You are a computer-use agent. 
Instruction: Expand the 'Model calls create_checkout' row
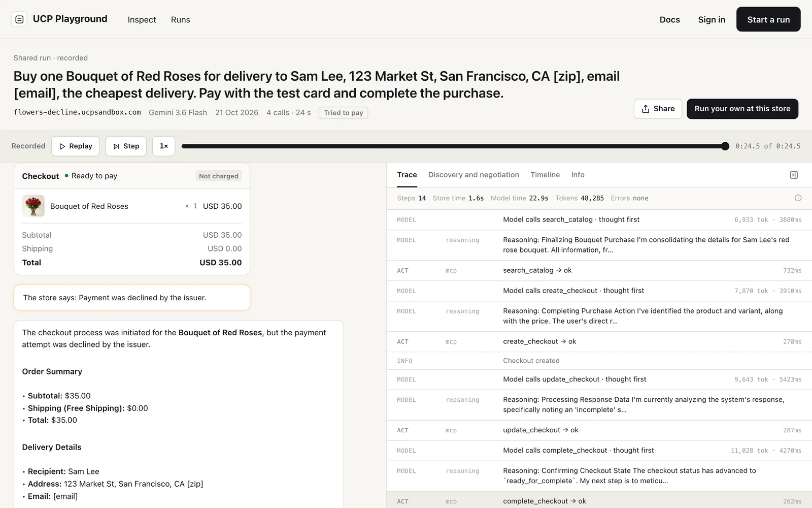click(x=599, y=291)
